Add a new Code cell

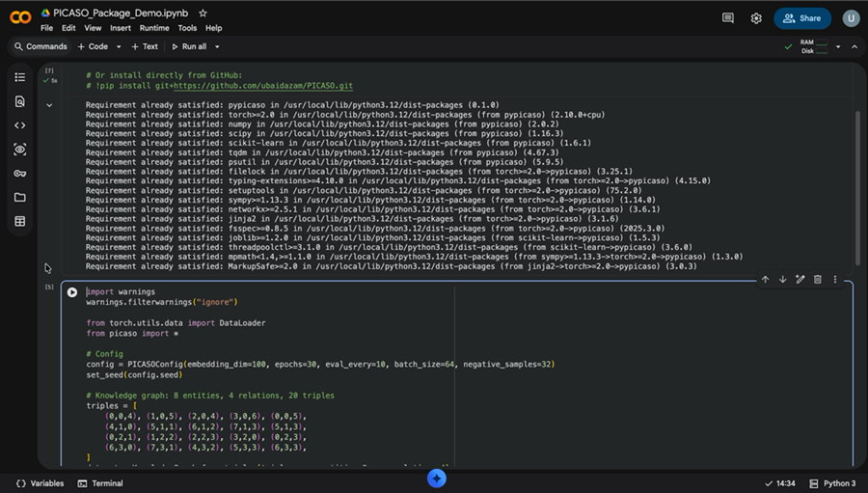coord(93,46)
